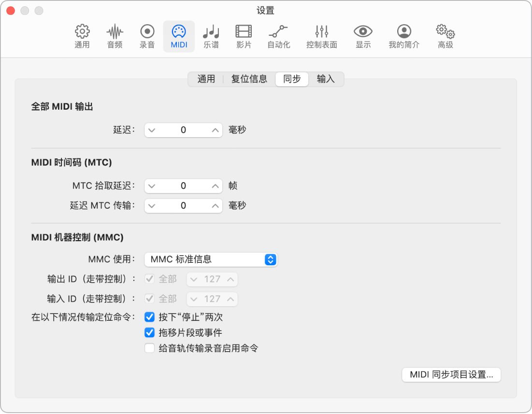Decrease the 延迟 MTC 传输 value

[x=152, y=206]
